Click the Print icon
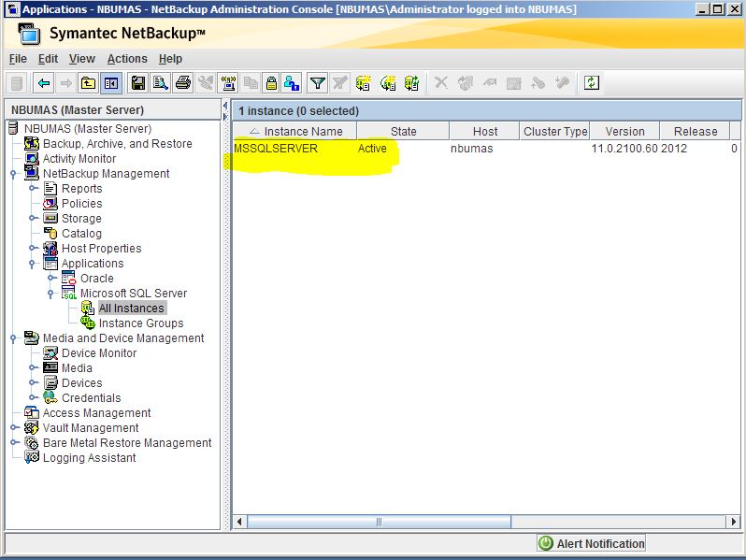The width and height of the screenshot is (746, 560). tap(183, 83)
